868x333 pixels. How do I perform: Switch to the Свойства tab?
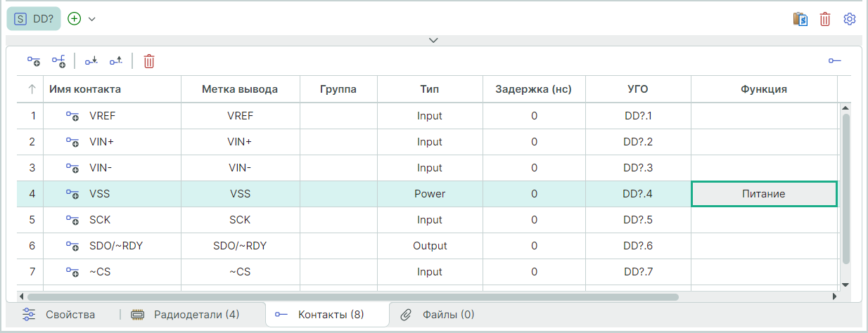pyautogui.click(x=59, y=314)
